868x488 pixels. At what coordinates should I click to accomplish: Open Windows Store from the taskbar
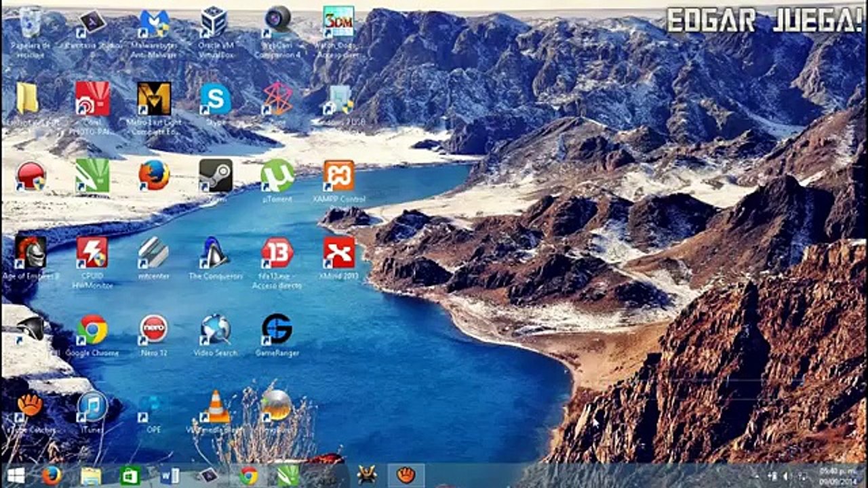(130, 476)
